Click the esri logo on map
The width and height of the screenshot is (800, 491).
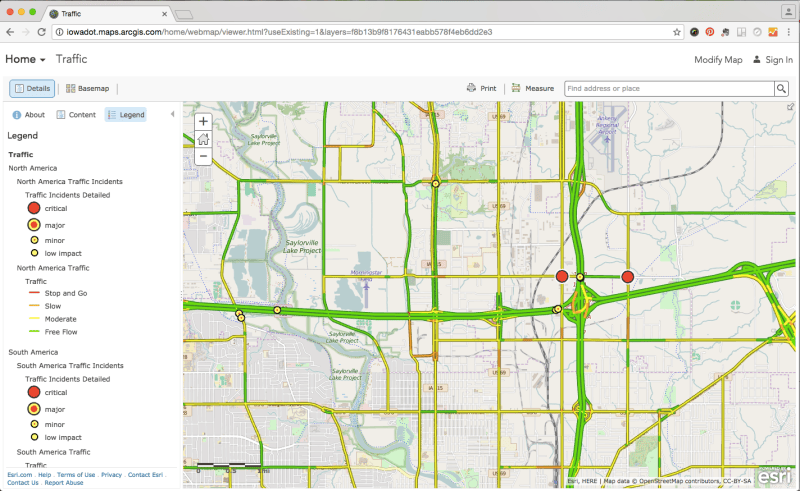click(x=774, y=476)
